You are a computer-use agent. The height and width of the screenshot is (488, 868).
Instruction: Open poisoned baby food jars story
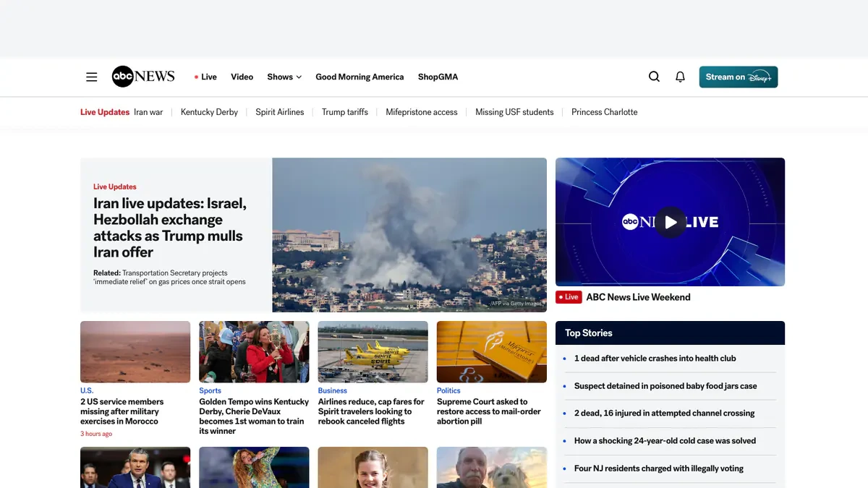[665, 386]
